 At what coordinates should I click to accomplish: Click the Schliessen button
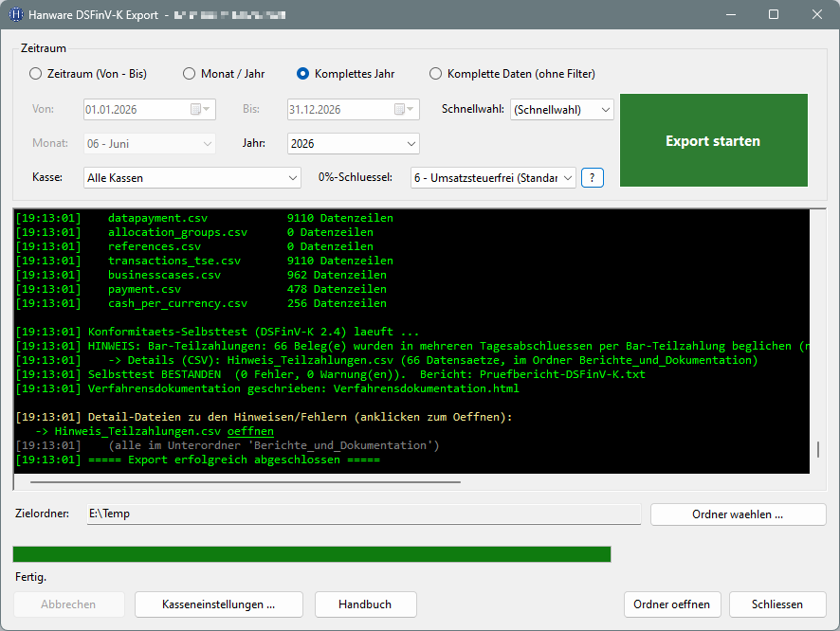(x=776, y=604)
